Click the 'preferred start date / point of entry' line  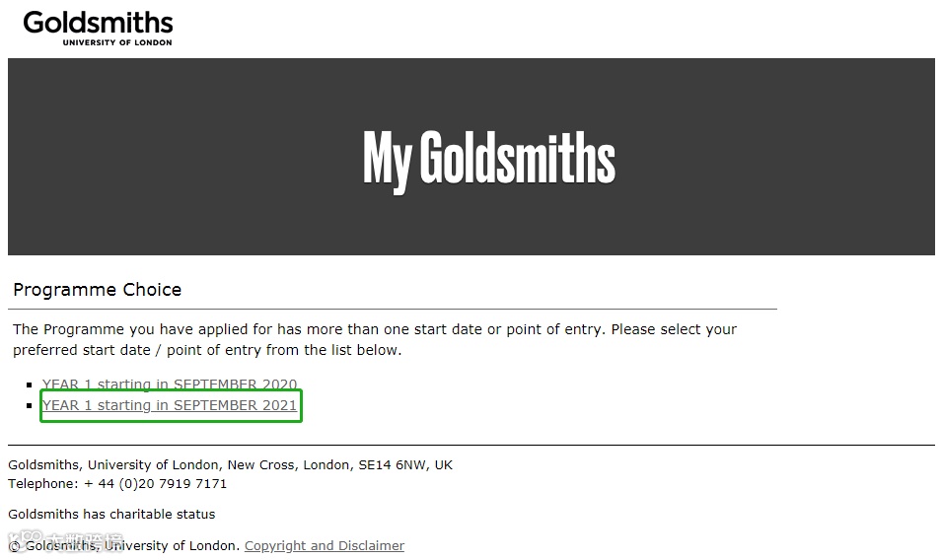pos(207,350)
